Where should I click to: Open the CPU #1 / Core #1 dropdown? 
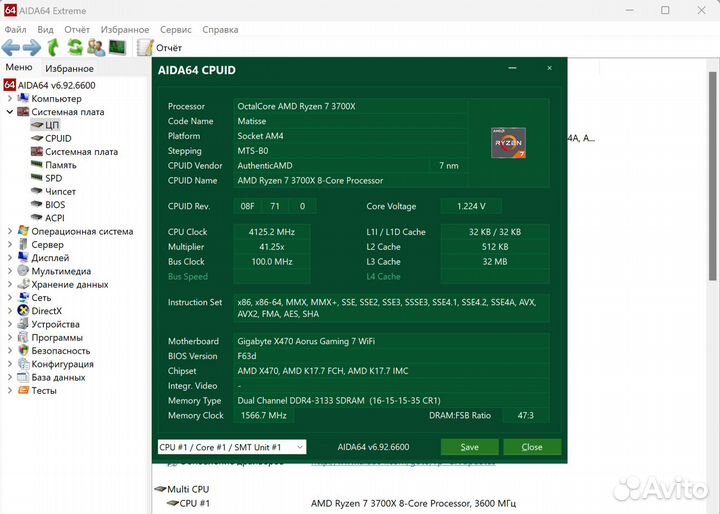pyautogui.click(x=232, y=447)
